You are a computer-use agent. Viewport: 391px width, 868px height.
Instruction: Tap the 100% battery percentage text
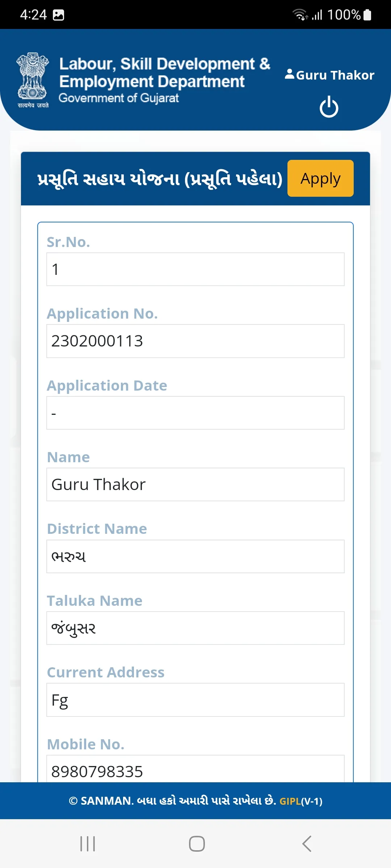coord(344,15)
